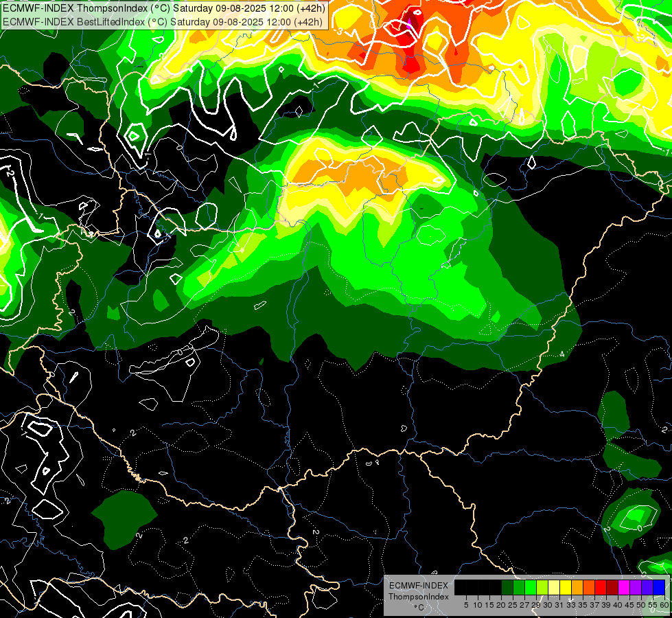Choose the red-orange 35–37 legend swatch
The width and height of the screenshot is (672, 618).
coord(589,587)
